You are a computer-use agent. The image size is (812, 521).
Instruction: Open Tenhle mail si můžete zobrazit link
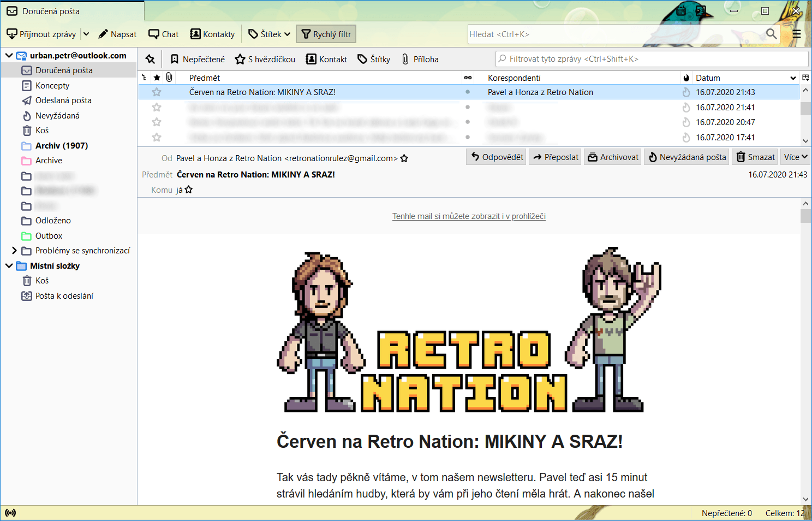[469, 216]
